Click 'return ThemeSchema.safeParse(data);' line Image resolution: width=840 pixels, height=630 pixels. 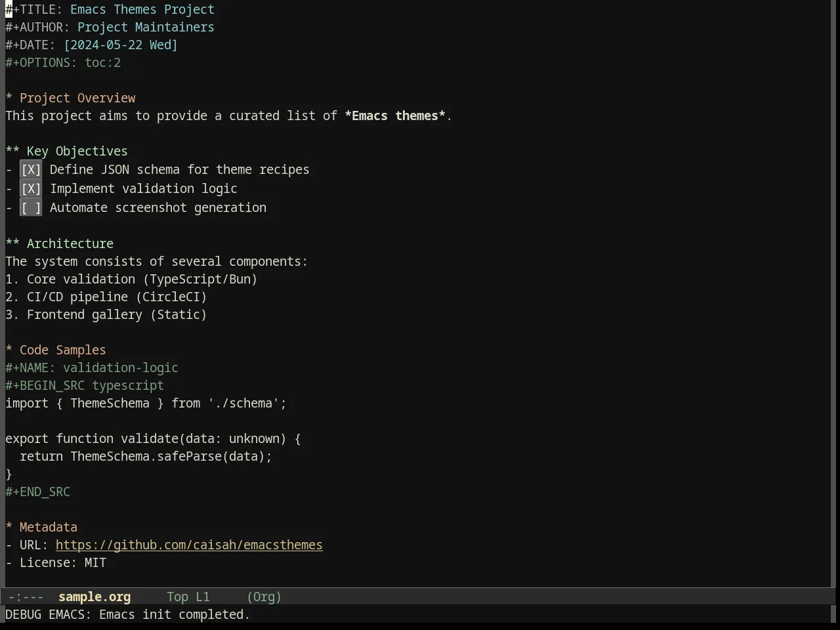pyautogui.click(x=146, y=457)
